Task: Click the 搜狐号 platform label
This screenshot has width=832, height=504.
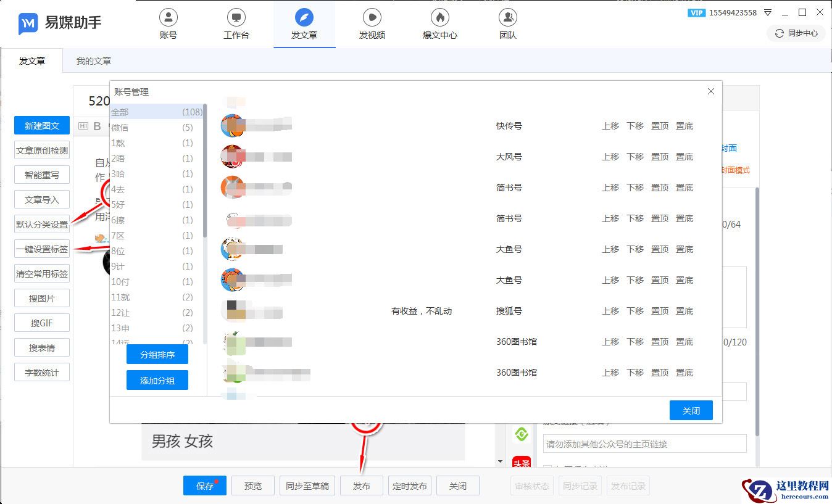Action: pyautogui.click(x=509, y=311)
